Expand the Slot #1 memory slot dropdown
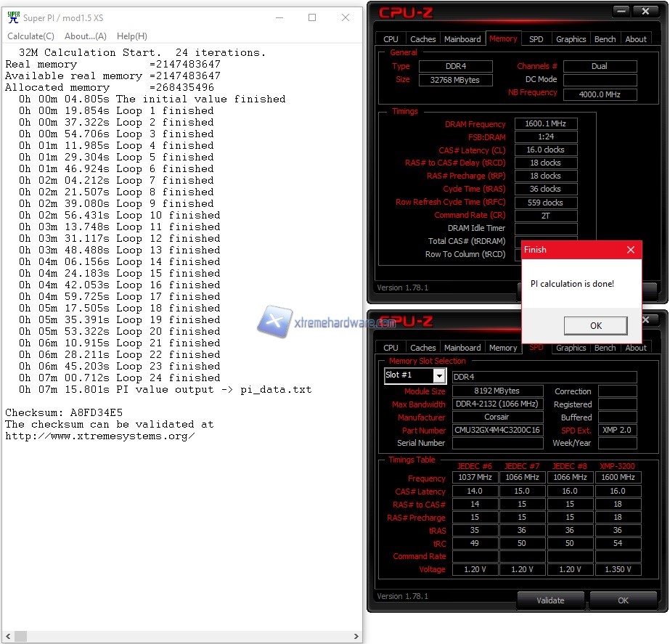 (438, 375)
